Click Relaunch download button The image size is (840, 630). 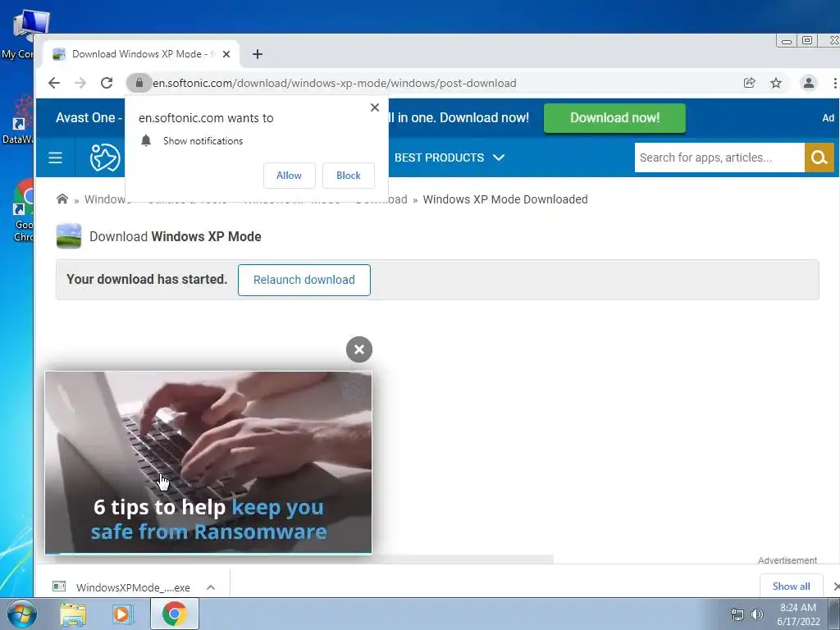[304, 280]
